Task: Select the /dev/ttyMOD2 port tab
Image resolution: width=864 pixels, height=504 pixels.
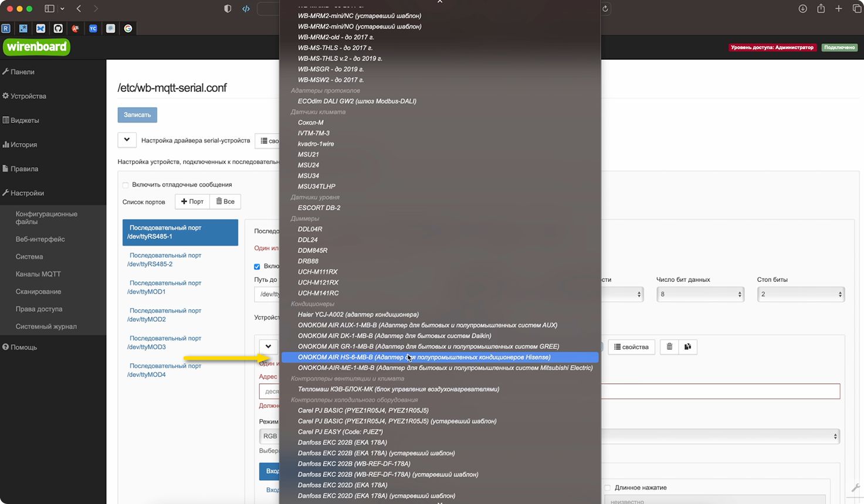Action: [x=180, y=315]
